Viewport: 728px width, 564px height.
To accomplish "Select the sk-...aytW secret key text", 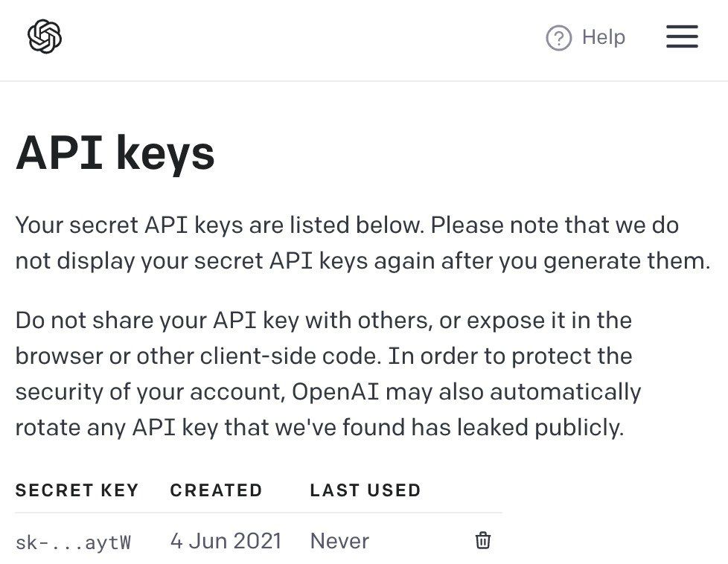I will tap(73, 542).
